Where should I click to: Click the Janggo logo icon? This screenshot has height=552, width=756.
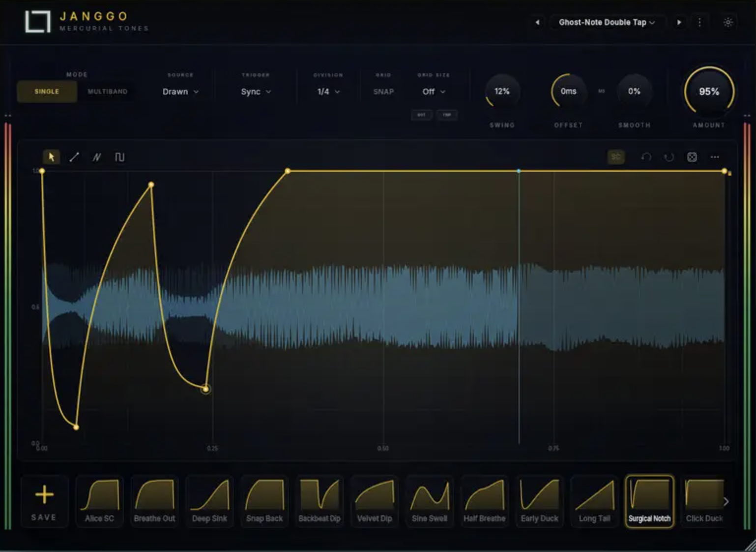click(38, 22)
